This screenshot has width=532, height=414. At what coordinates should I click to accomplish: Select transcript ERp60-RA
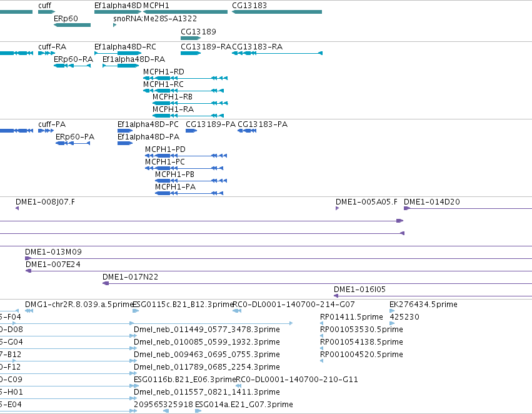[72, 66]
